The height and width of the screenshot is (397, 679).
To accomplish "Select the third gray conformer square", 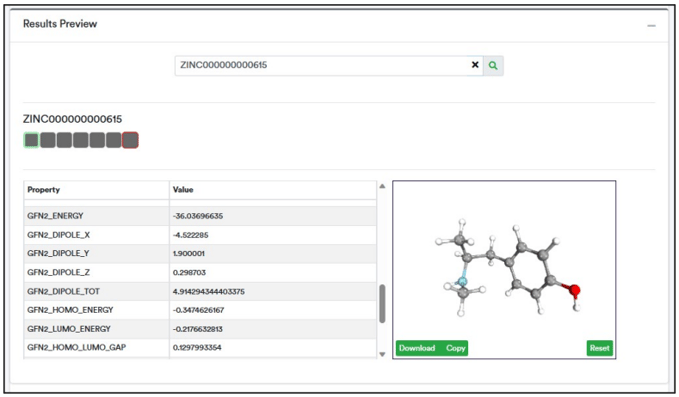I will click(x=64, y=140).
